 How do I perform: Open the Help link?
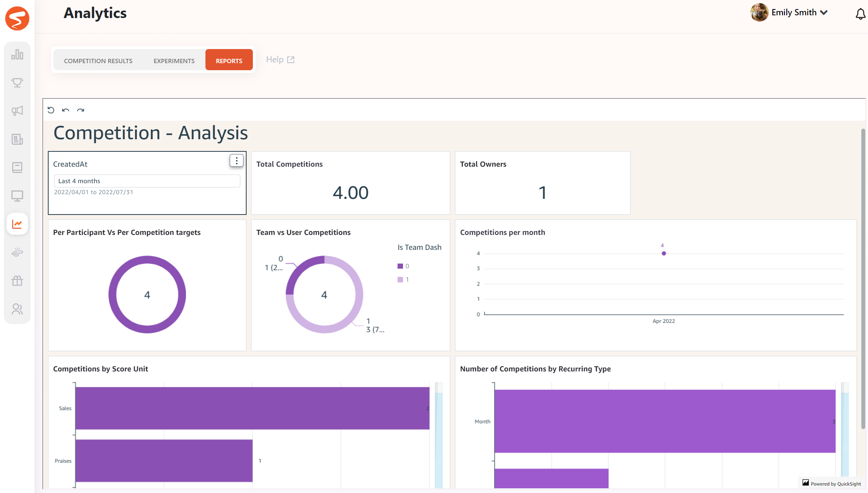click(280, 60)
